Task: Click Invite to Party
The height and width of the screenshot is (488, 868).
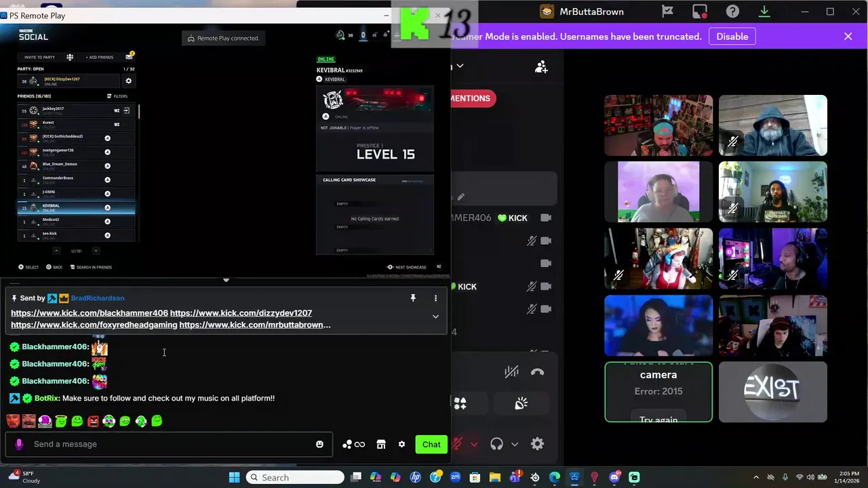Action: point(39,57)
